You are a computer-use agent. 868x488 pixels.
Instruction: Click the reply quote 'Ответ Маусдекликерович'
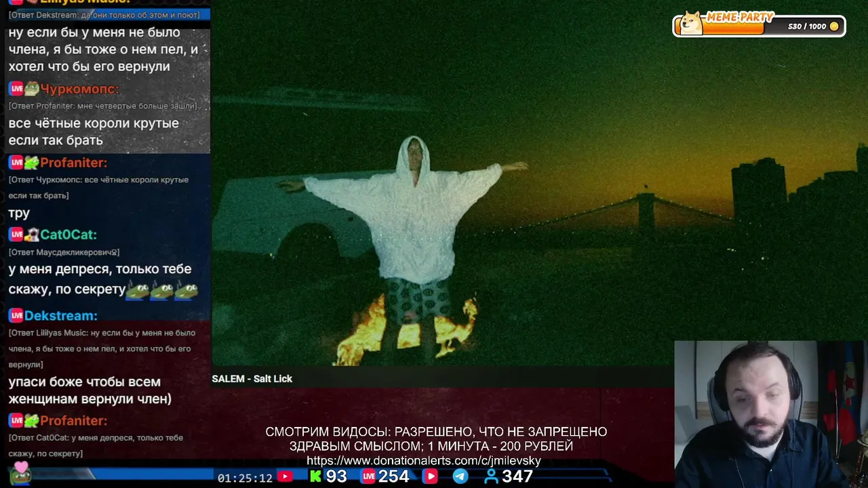coord(64,252)
